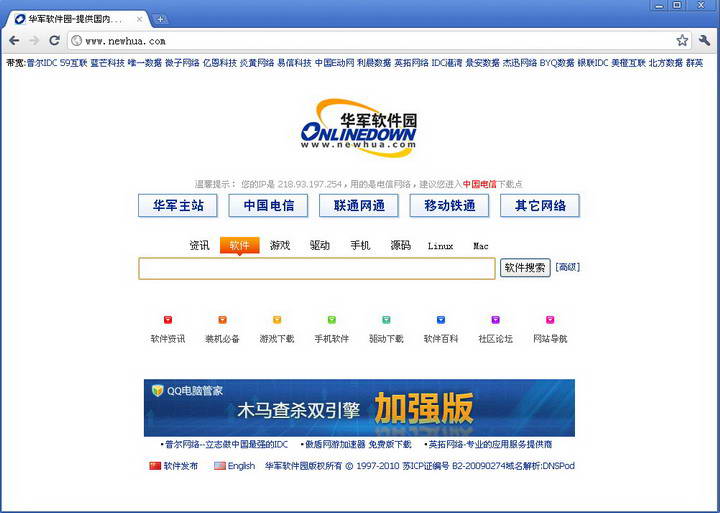The image size is (720, 513).
Task: Maximize the browser window
Action: 677,6
